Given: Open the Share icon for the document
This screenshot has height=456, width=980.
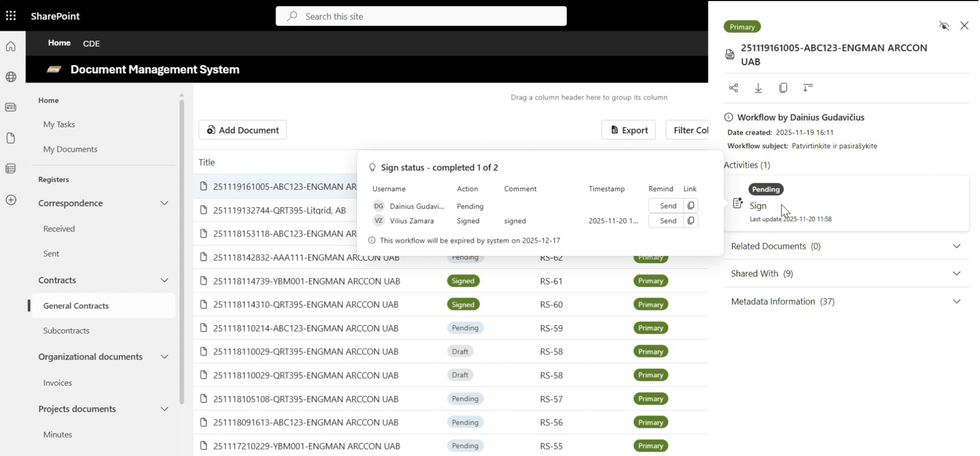Looking at the screenshot, I should [733, 88].
